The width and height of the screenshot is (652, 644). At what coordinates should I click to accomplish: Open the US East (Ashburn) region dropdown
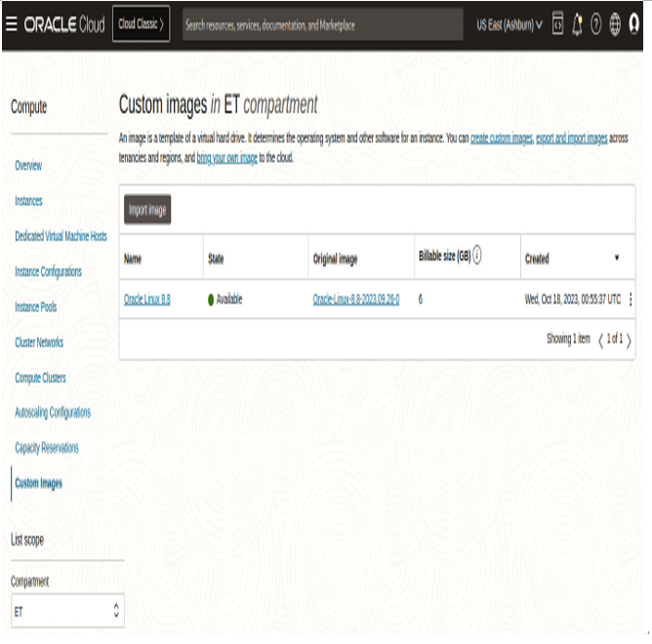tap(509, 25)
